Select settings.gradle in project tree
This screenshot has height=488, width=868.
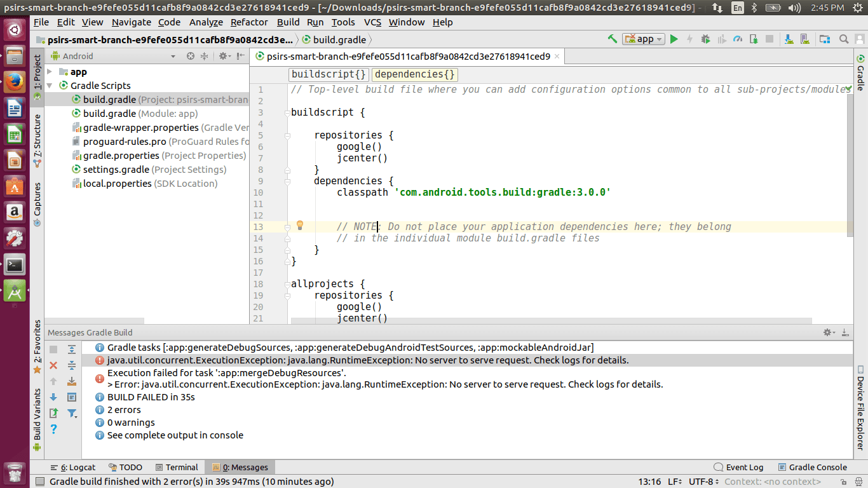coord(149,170)
